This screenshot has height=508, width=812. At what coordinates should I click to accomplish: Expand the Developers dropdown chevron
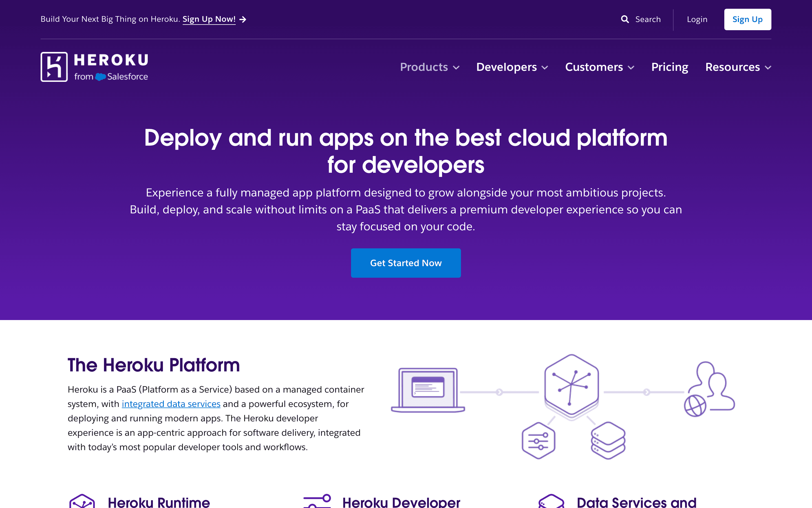tap(545, 67)
